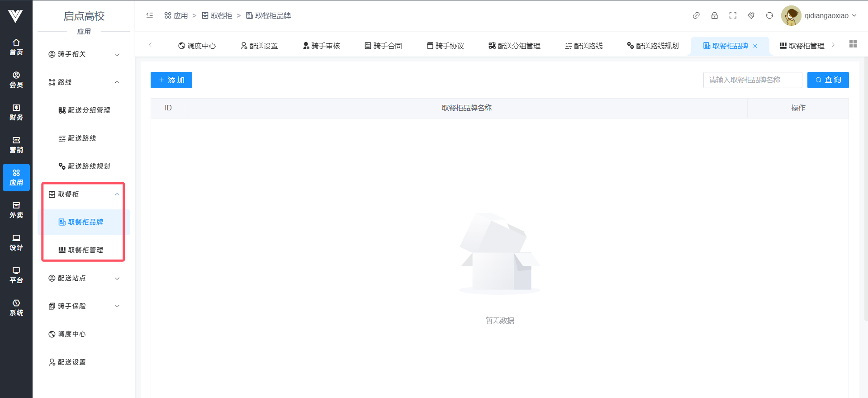Open tab grid menu icon

[x=853, y=44]
